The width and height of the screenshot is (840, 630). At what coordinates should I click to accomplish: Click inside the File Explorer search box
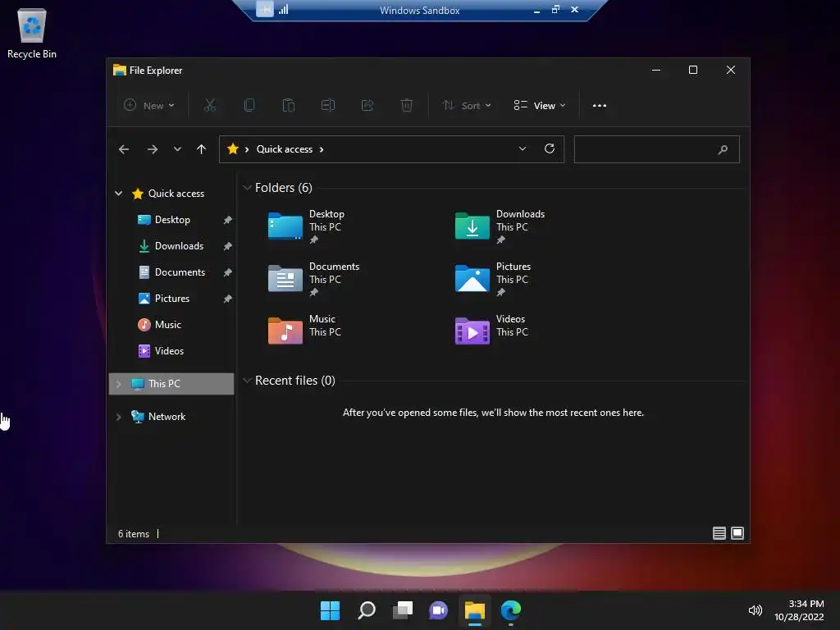pos(656,149)
